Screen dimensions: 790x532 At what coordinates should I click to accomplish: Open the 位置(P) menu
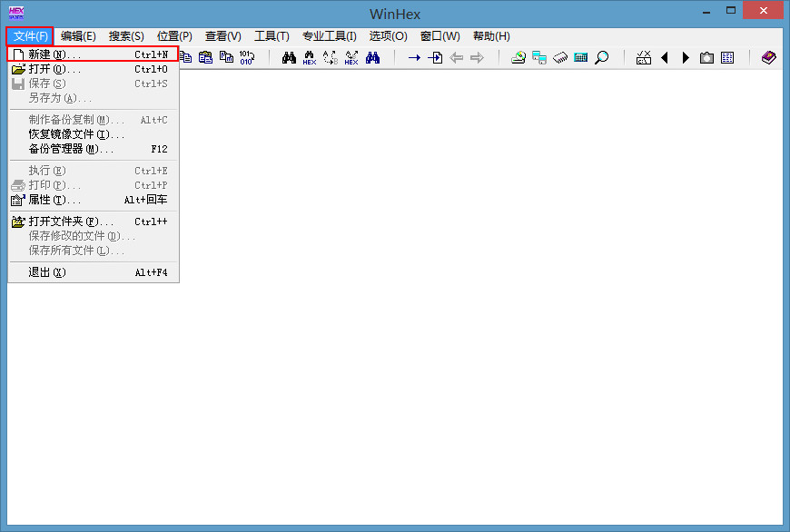[174, 36]
